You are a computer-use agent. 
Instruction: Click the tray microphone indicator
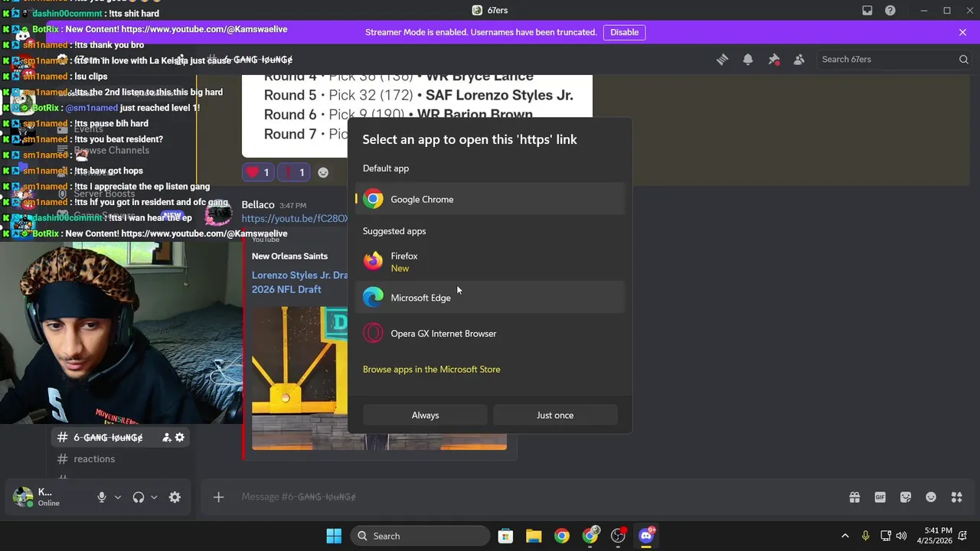[x=865, y=536]
